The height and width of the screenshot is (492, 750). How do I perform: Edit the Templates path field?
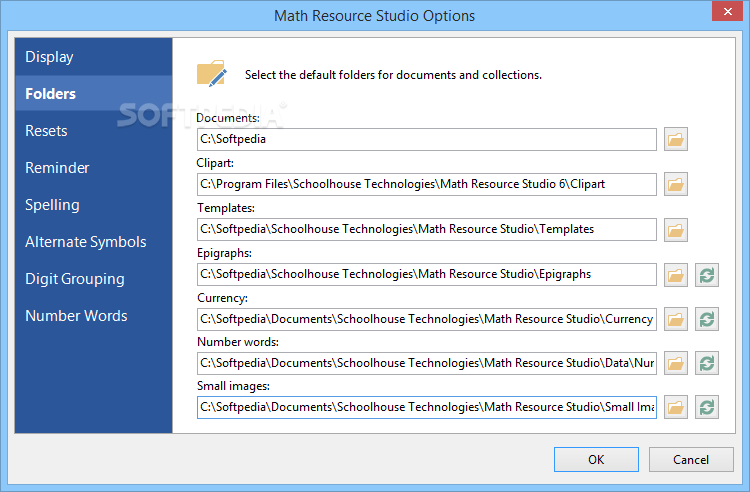[427, 229]
